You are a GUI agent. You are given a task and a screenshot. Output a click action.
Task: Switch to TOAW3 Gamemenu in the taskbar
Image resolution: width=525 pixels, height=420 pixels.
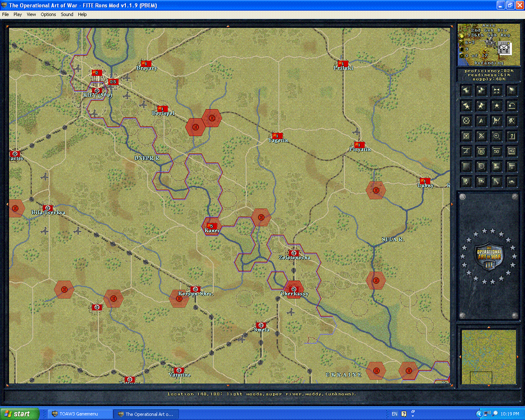[80, 414]
